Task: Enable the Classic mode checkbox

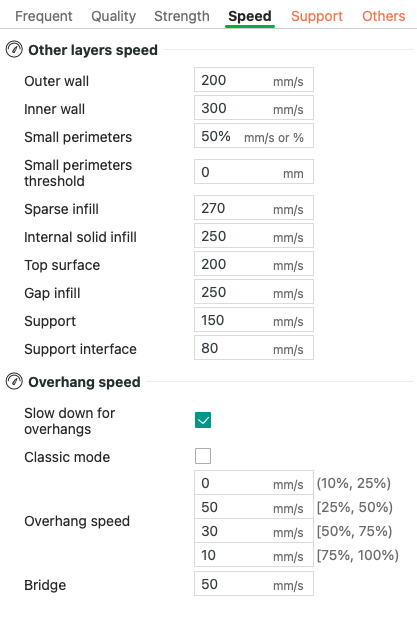Action: click(203, 456)
